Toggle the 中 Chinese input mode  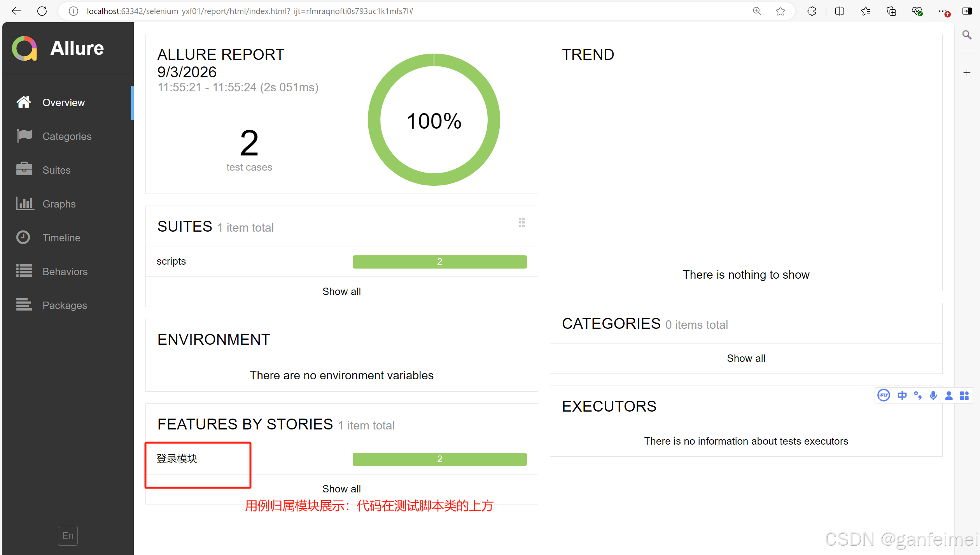(x=902, y=396)
